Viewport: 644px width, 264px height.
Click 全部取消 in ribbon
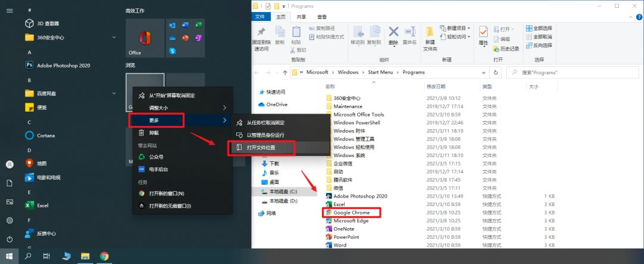coord(538,36)
